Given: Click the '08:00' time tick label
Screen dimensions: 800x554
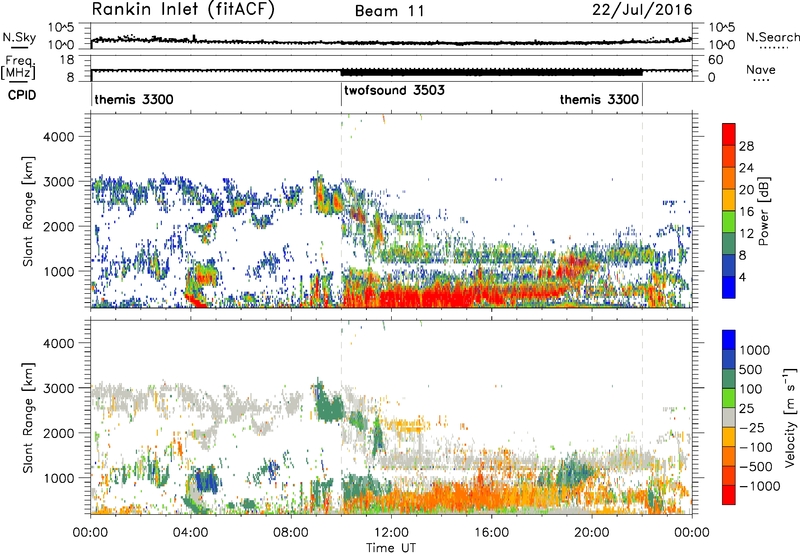Looking at the screenshot, I should pos(290,533).
